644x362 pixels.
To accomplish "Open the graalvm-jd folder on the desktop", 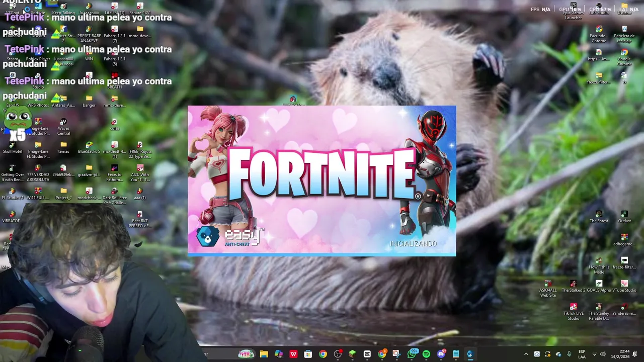I will [x=89, y=170].
